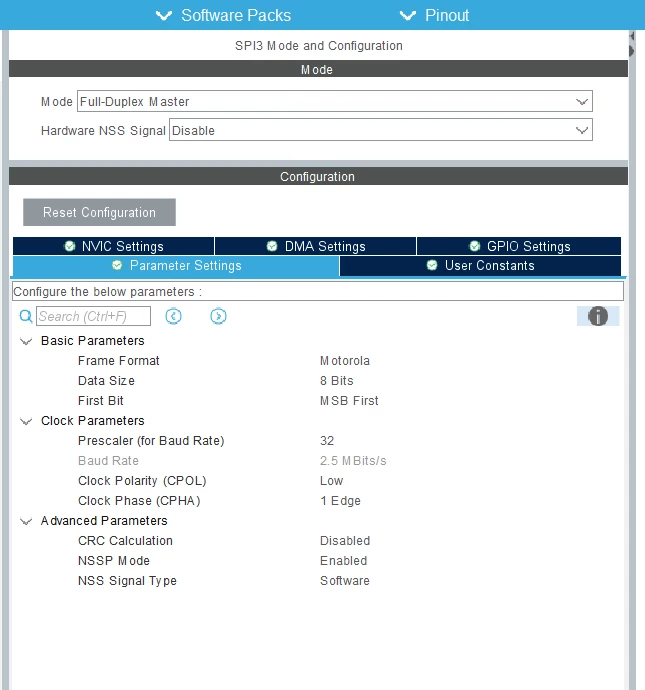The width and height of the screenshot is (645, 690).
Task: Select the Frame Format value Motorola
Action: click(345, 361)
